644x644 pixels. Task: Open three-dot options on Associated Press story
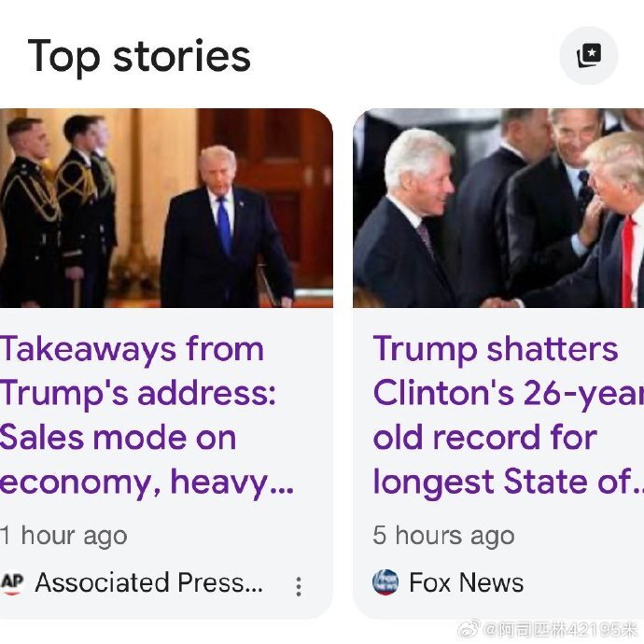tap(299, 586)
